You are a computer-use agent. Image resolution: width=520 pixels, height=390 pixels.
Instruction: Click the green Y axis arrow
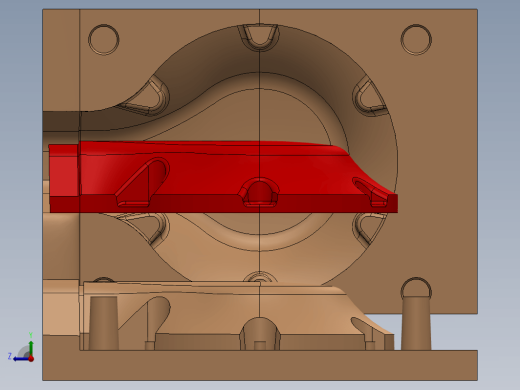point(31,348)
